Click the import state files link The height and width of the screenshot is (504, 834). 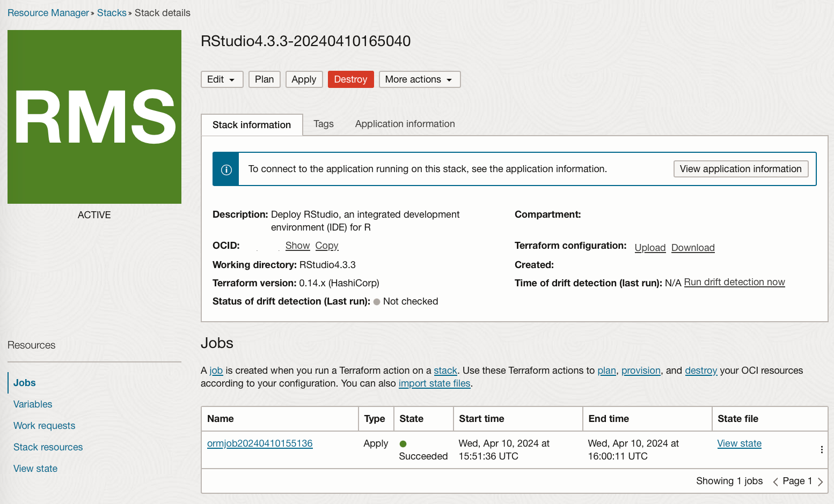[435, 383]
